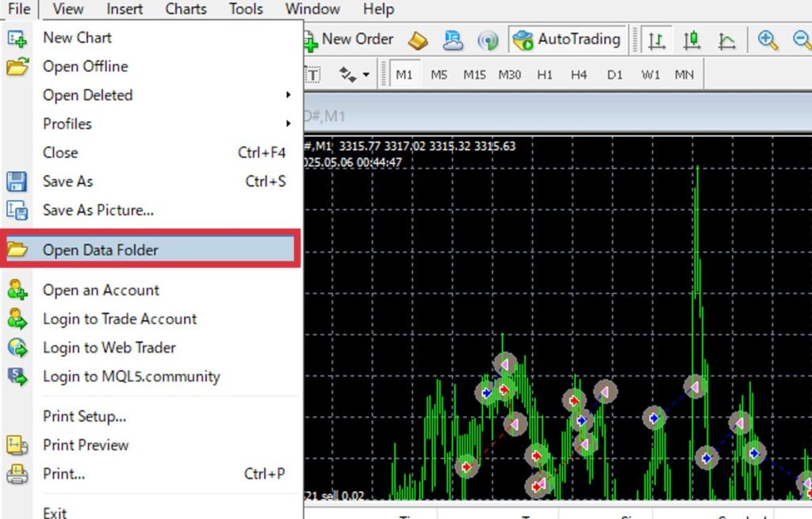Select the M1 timeframe
The width and height of the screenshot is (812, 519).
(404, 74)
